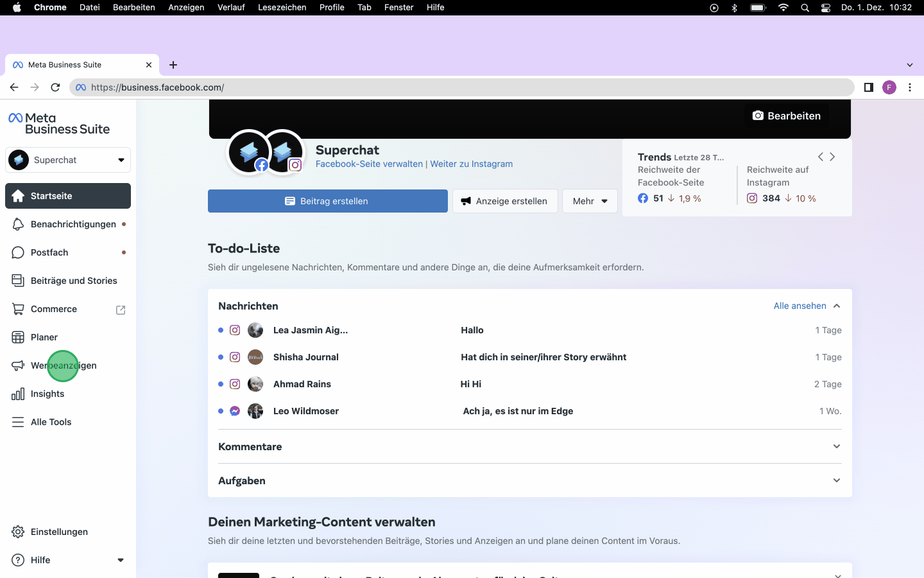Click the Instagram icon in Shisha Journal row

tap(235, 357)
